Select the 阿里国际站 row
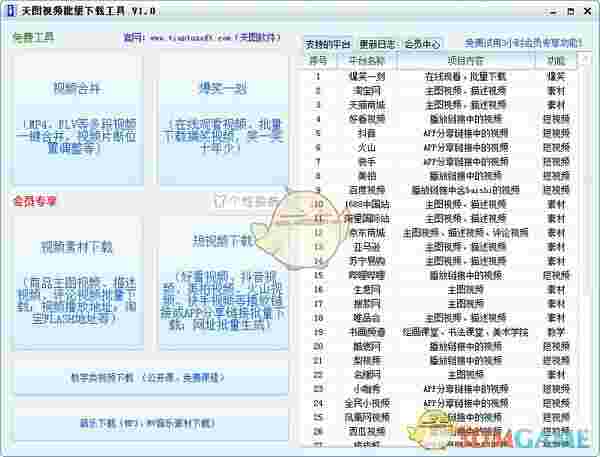This screenshot has width=600, height=457. coord(440,219)
